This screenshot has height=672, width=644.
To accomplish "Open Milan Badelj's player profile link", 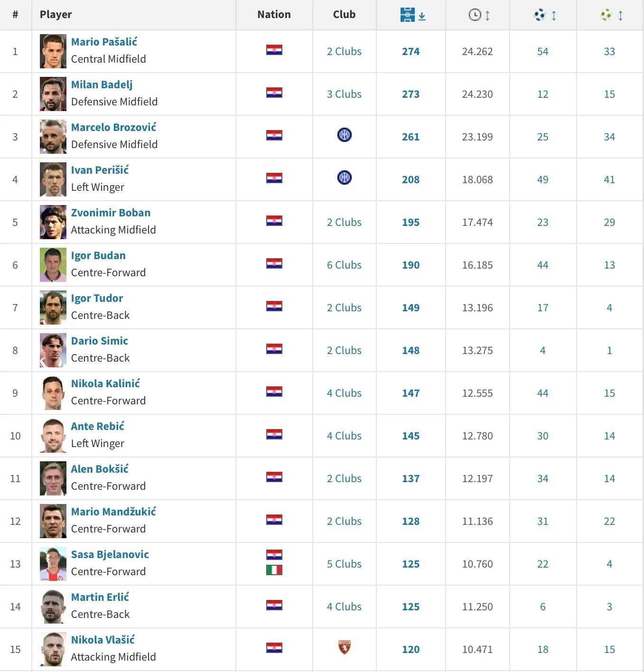I will (x=101, y=84).
